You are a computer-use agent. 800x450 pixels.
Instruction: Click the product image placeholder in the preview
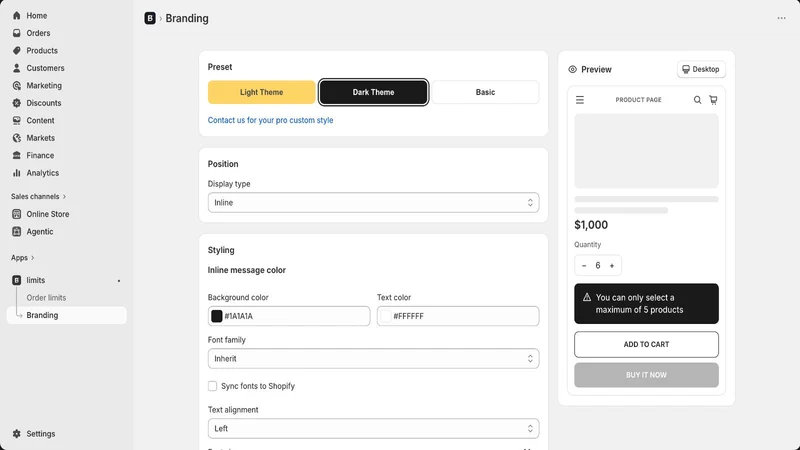point(646,151)
